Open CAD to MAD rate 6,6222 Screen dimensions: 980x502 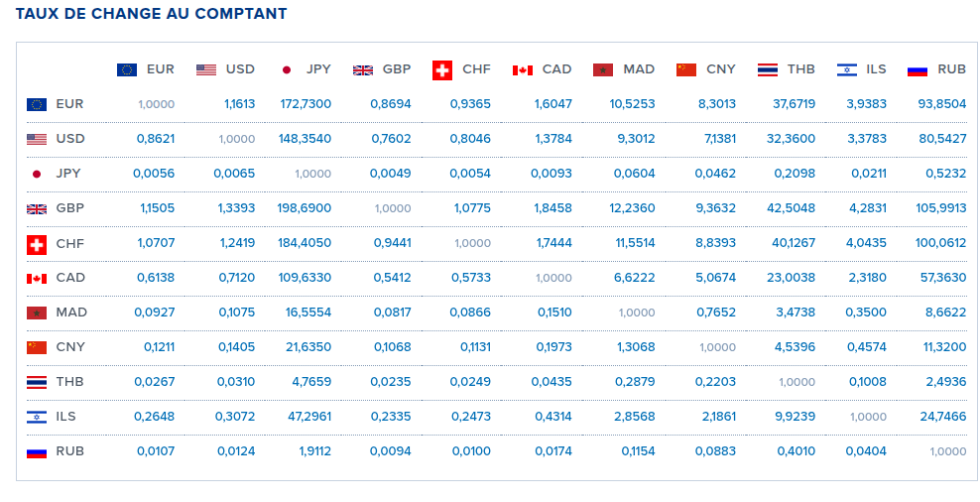[x=635, y=278]
